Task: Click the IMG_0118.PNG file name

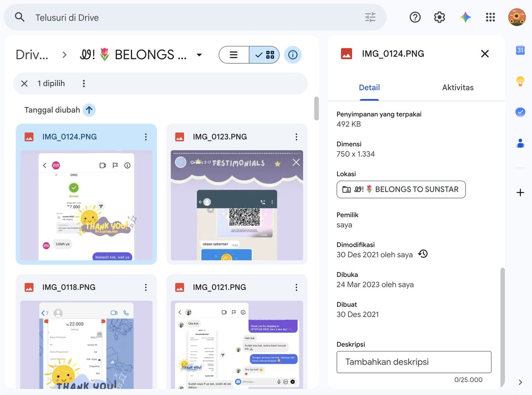Action: click(x=69, y=287)
